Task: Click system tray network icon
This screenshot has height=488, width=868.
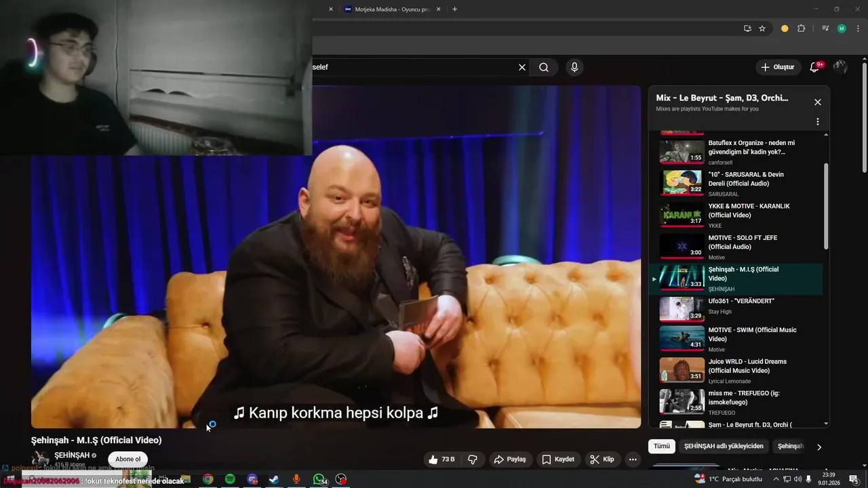Action: (787, 479)
